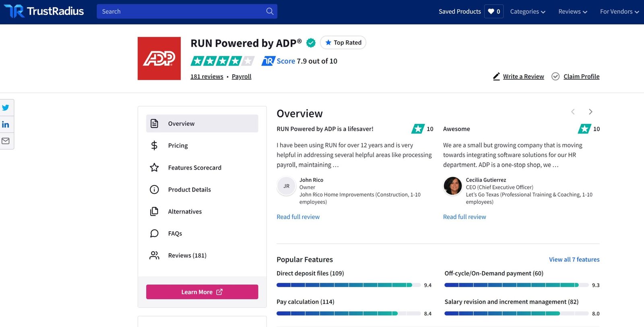Click the Claim Profile link
Viewport: 644px width, 327px height.
tap(581, 76)
